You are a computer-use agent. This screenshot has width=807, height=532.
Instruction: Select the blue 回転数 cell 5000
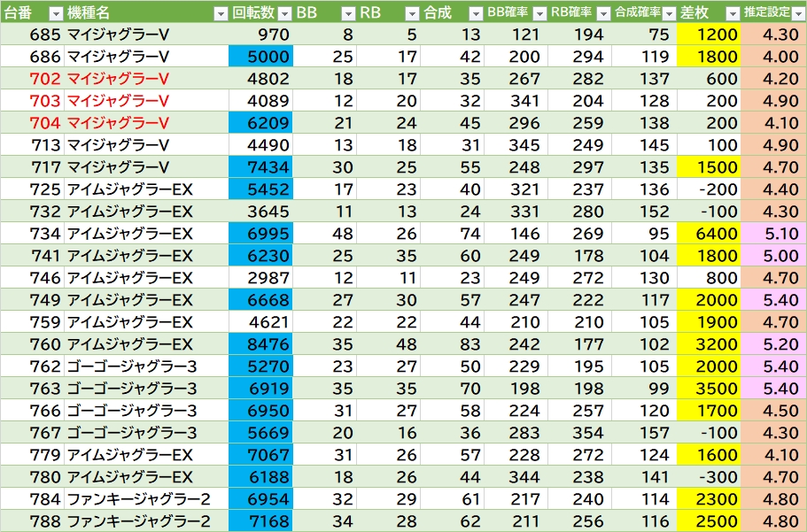click(x=260, y=57)
